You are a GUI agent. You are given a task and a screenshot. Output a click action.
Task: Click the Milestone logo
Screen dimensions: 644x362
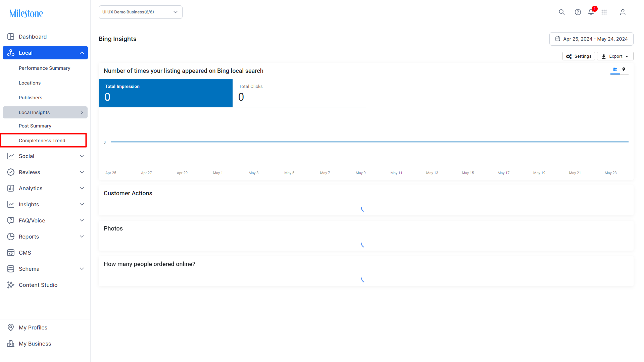(x=26, y=13)
